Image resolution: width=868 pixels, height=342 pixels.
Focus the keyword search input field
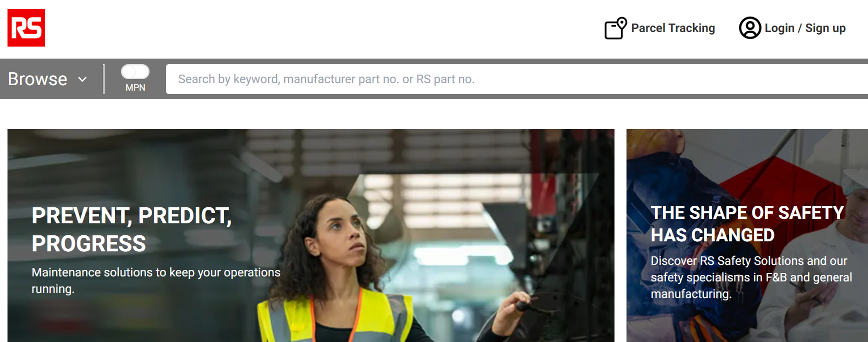[517, 79]
